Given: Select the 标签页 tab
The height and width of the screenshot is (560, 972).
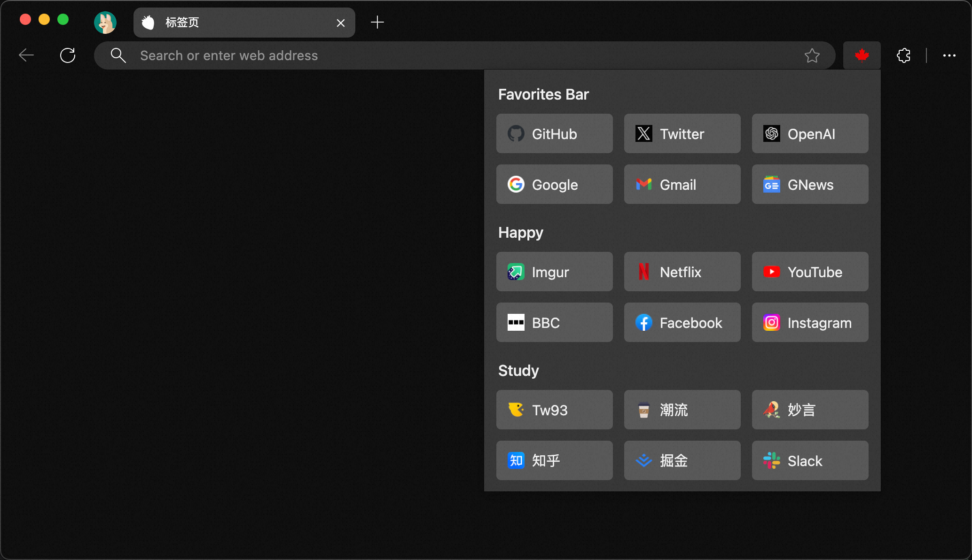Looking at the screenshot, I should (244, 22).
